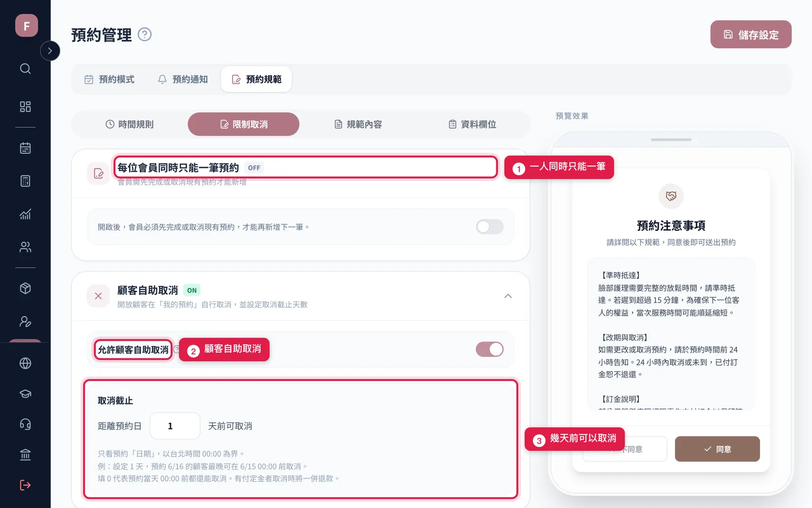Viewport: 812px width, 508px height.
Task: Click the 【準時抵達】 paragraph heading
Action: coord(621,275)
